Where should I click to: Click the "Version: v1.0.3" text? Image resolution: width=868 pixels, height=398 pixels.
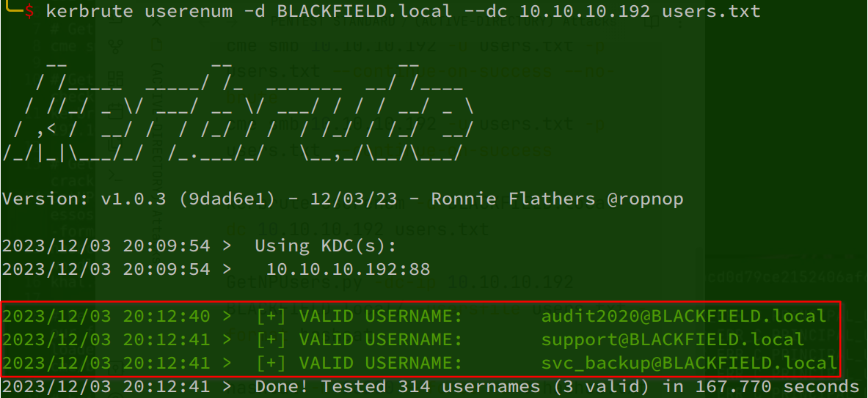84,199
